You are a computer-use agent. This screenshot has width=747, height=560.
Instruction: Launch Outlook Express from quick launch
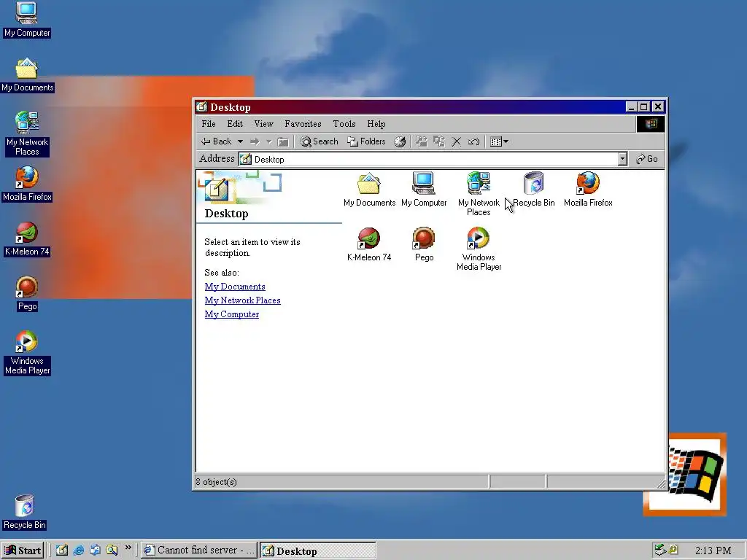(x=95, y=550)
